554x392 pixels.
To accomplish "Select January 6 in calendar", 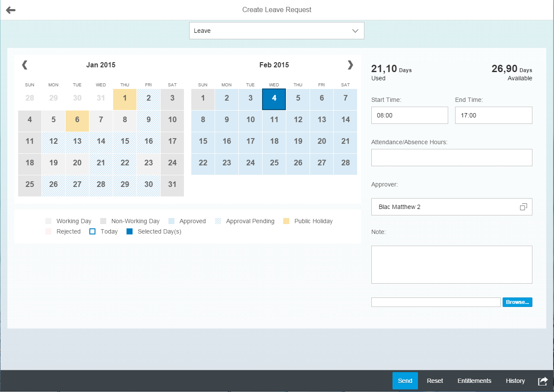I will (77, 121).
